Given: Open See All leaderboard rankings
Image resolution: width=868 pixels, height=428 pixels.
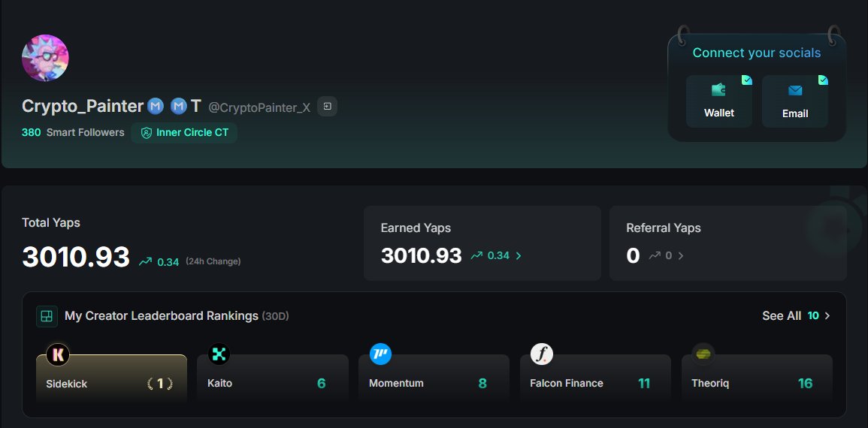Looking at the screenshot, I should 795,316.
